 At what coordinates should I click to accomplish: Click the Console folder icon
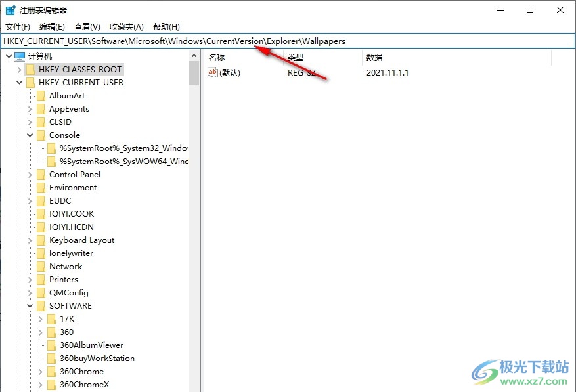click(41, 135)
